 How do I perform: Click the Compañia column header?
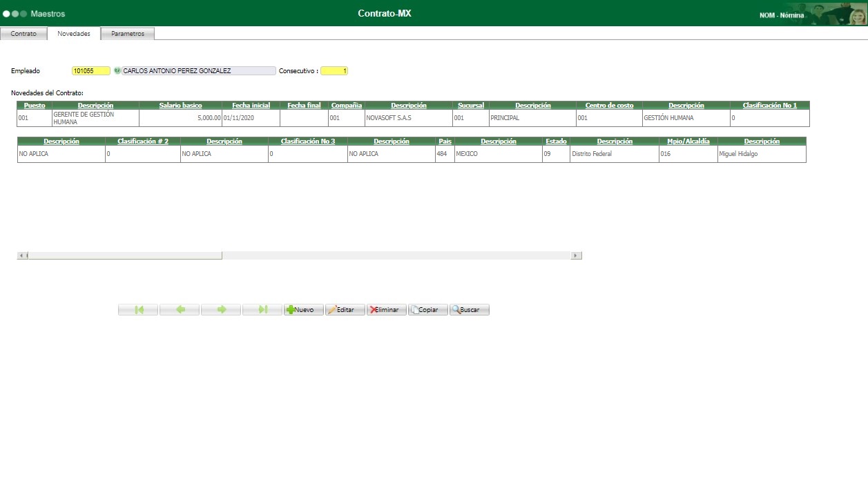(347, 106)
